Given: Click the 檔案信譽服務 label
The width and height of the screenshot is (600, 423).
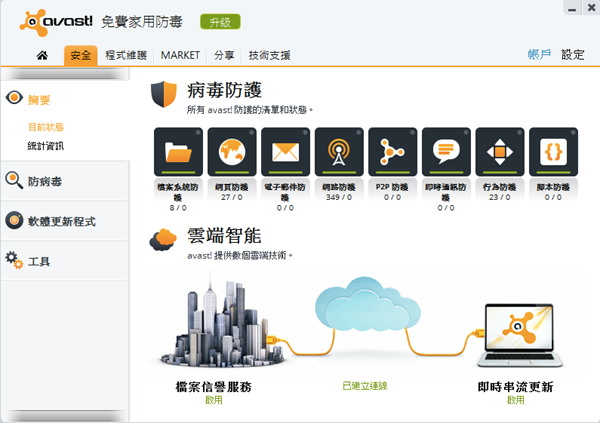Looking at the screenshot, I should [214, 387].
